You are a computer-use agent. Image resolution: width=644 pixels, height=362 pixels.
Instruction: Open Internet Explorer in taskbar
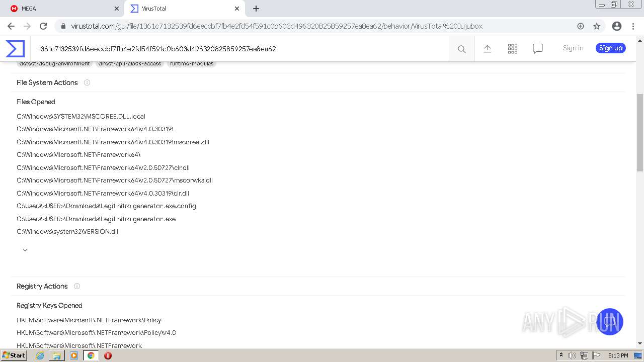point(40,355)
